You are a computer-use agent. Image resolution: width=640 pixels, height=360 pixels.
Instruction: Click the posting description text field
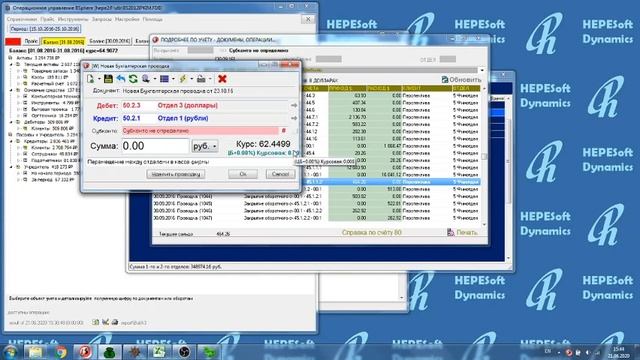[191, 162]
